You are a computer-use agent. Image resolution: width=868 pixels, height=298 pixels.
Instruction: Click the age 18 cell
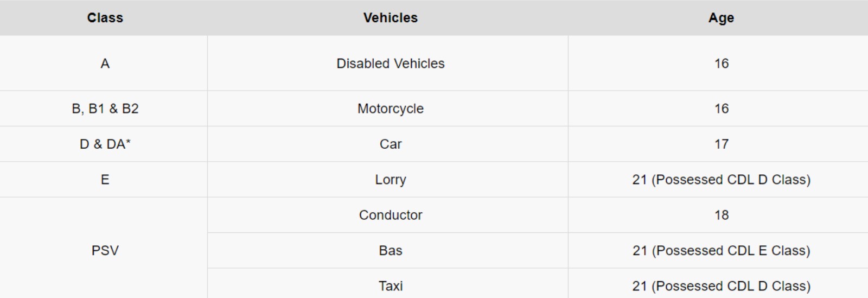[721, 215]
